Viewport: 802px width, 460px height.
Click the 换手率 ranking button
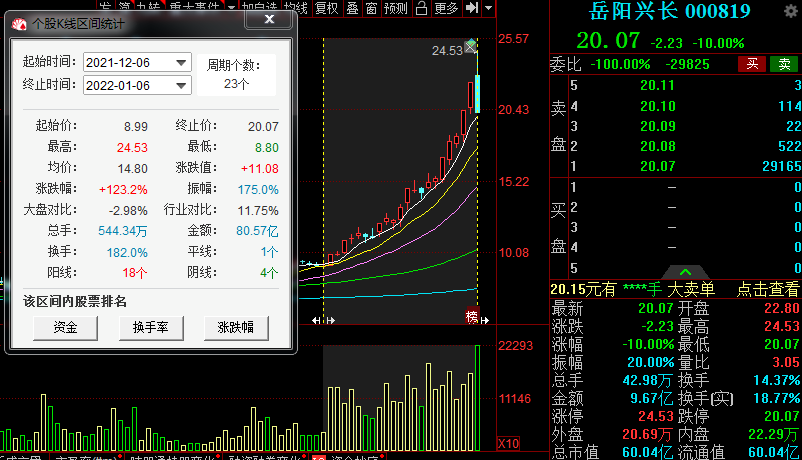[x=151, y=327]
